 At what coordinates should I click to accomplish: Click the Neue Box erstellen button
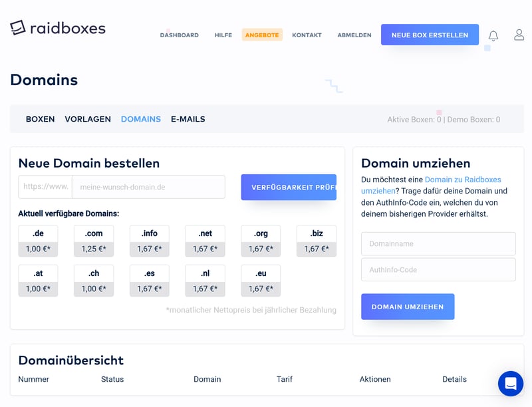click(430, 35)
